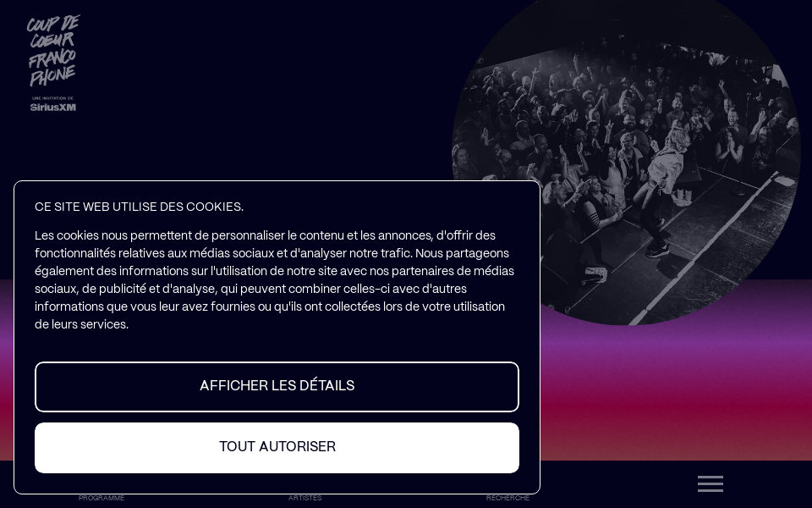Click the circular concert crowd photo
Viewport: 812px width, 508px height.
tap(627, 156)
